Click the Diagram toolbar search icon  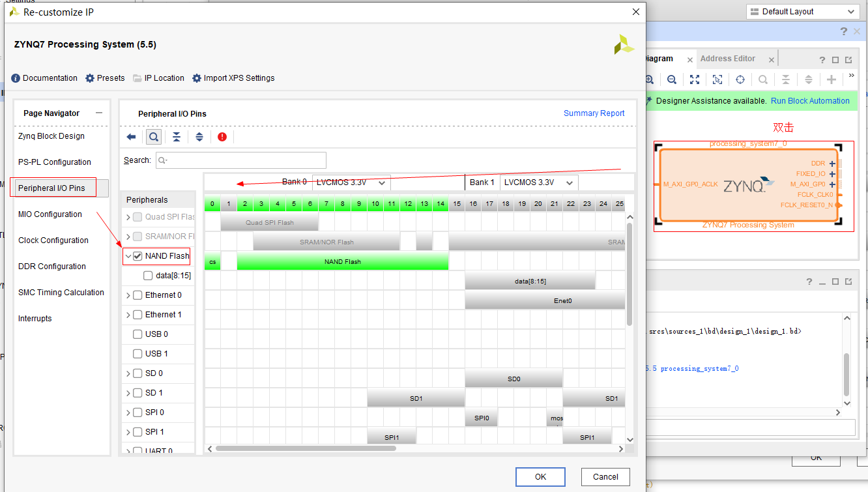tap(762, 80)
